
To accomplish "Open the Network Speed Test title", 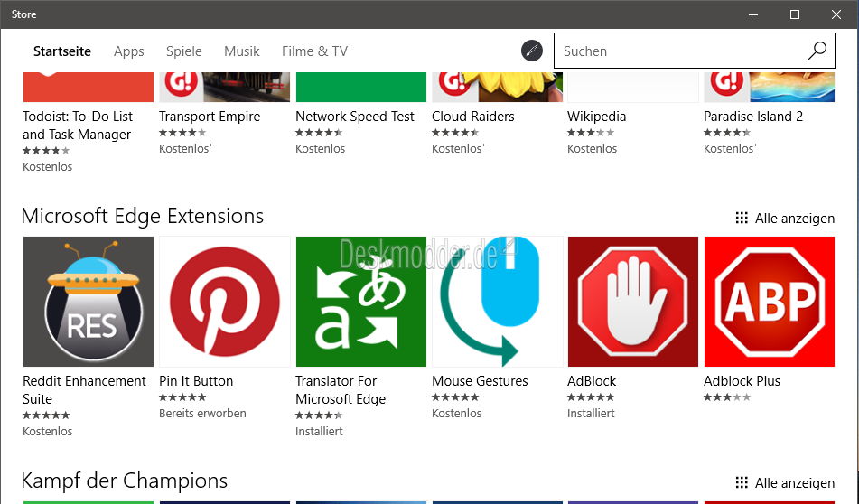I will [x=354, y=117].
